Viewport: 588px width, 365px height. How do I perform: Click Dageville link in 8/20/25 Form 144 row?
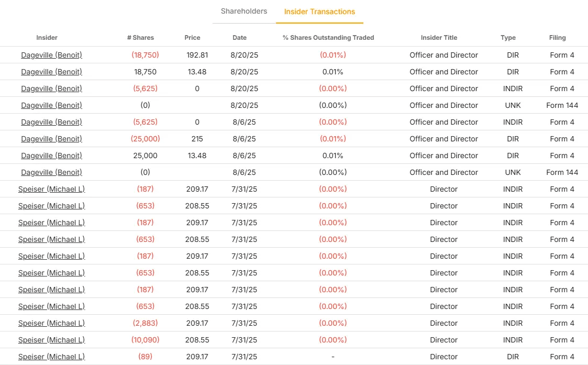(x=51, y=105)
